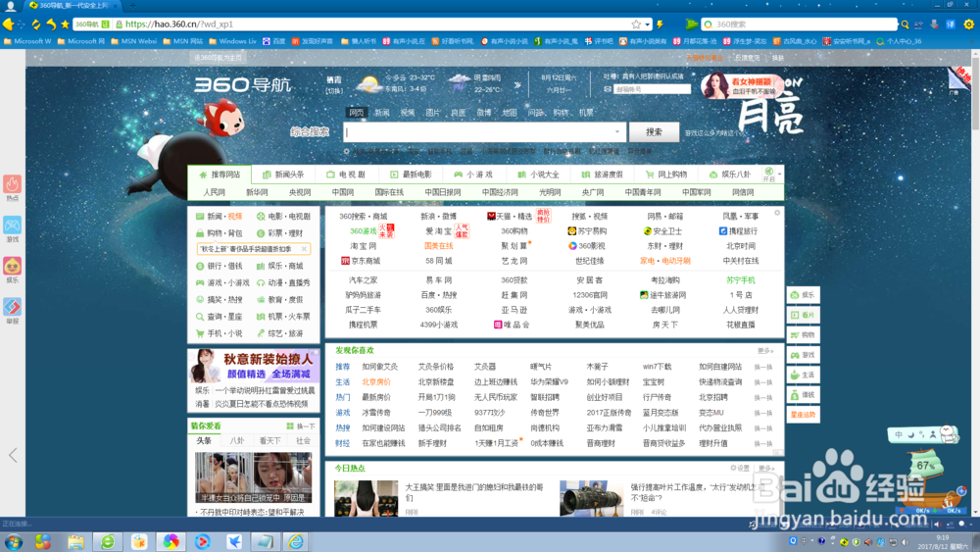The width and height of the screenshot is (980, 552).
Task: Open the Windows Liv bookmark folder
Action: pyautogui.click(x=232, y=41)
